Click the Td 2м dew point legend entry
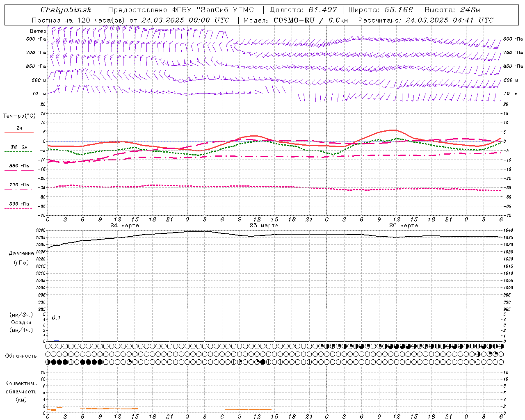The height and width of the screenshot is (420, 525). [x=19, y=147]
